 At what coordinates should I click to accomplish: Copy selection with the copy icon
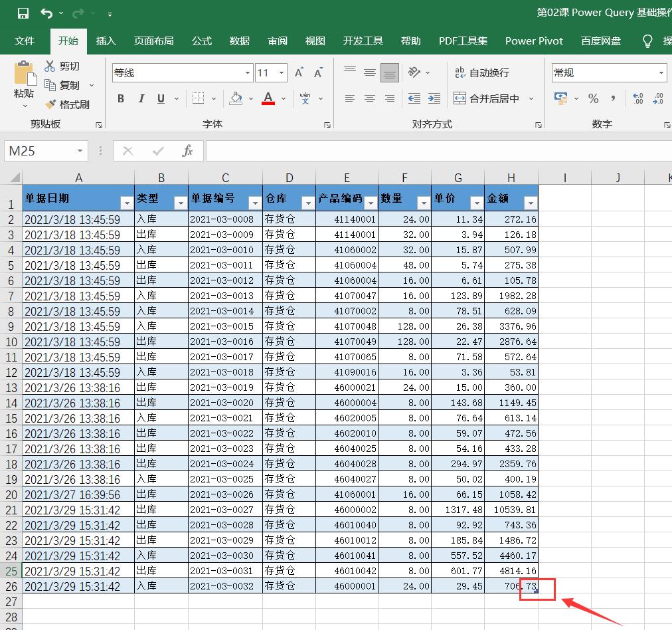click(50, 85)
